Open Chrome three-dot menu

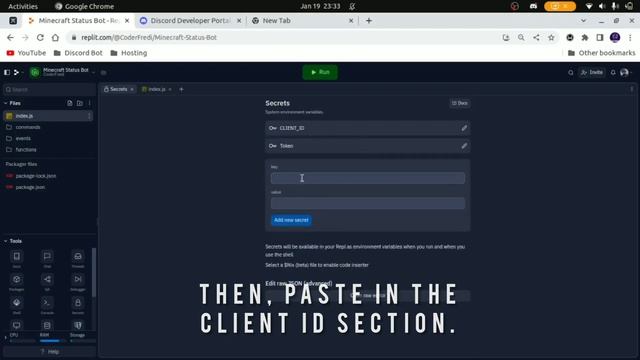[x=630, y=38]
